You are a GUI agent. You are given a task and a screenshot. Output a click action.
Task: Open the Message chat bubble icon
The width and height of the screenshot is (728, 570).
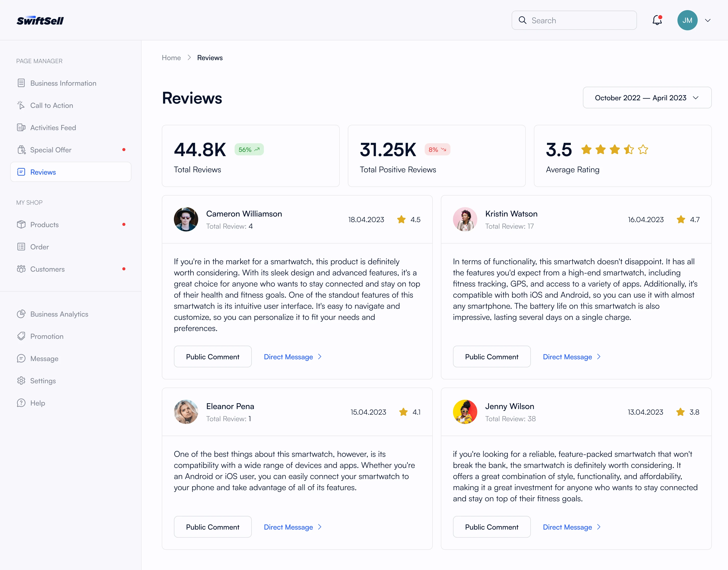21,359
